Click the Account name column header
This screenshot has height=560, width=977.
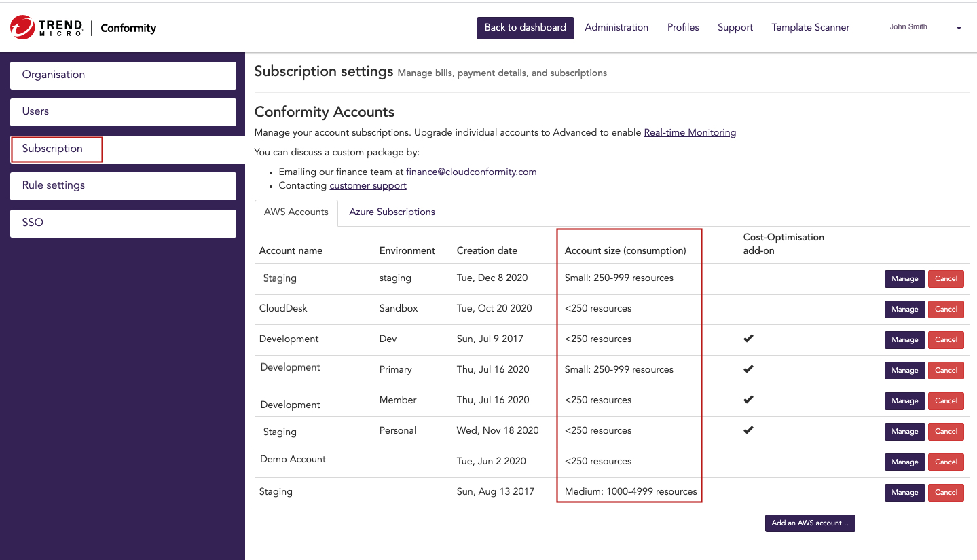click(291, 251)
